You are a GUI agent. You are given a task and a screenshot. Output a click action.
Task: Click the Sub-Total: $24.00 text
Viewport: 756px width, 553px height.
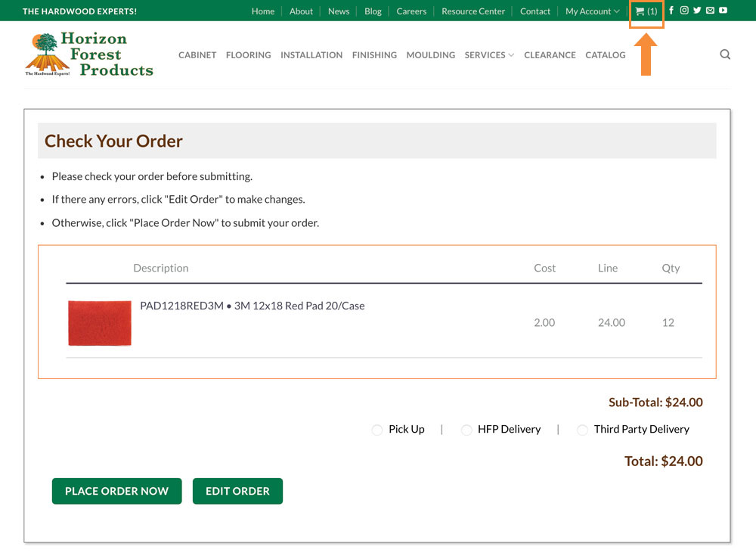(x=655, y=402)
